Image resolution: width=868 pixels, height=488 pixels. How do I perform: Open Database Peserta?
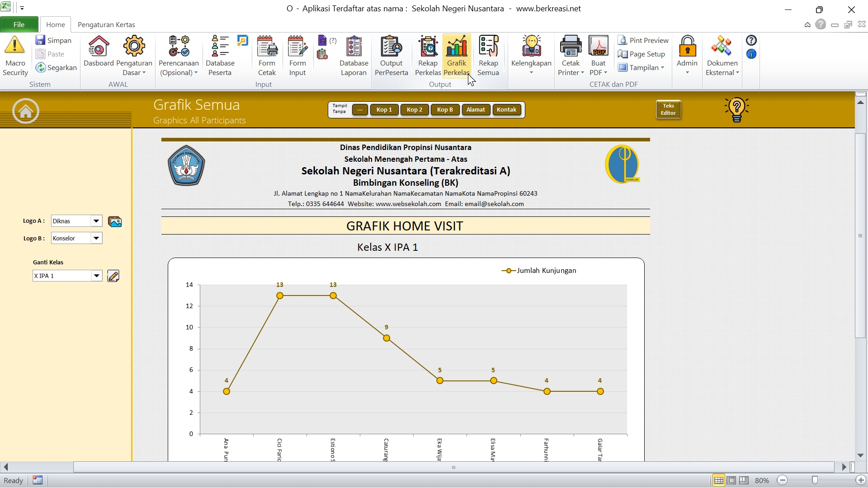click(220, 47)
